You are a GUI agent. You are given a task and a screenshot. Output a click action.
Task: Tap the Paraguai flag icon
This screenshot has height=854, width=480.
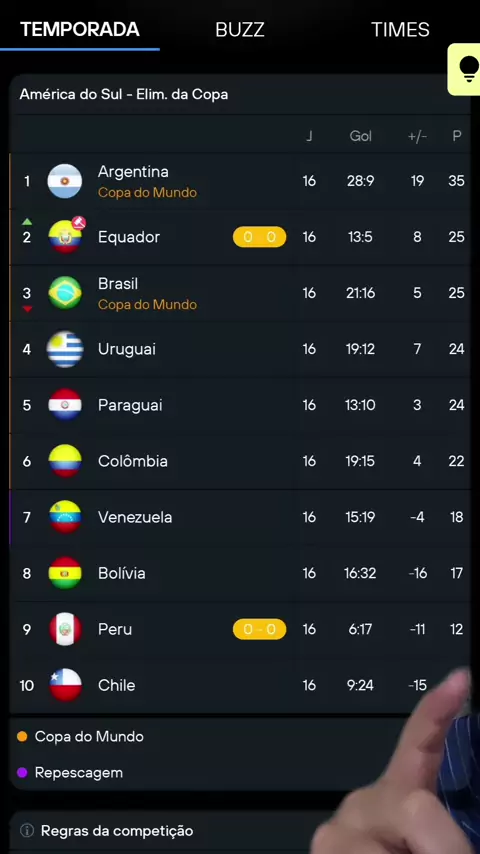65,405
